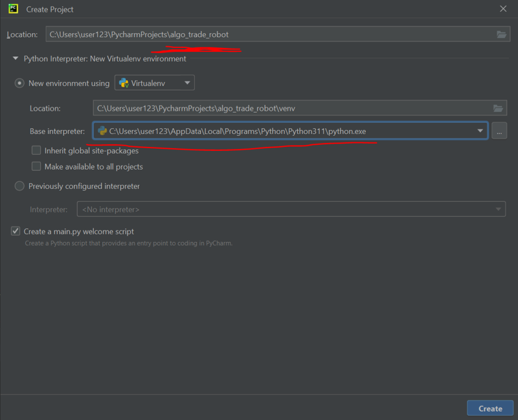Click the Create button
Screen dimensions: 518x420
click(490, 408)
